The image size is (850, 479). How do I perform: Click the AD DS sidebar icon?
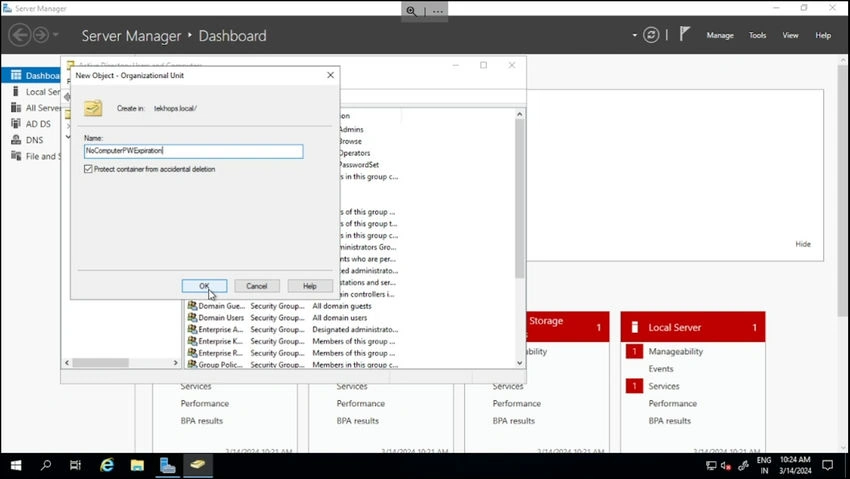[x=16, y=124]
